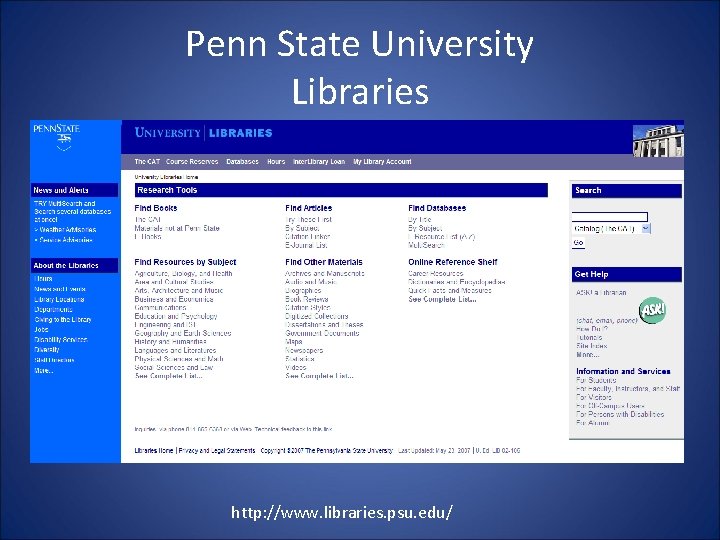This screenshot has height=540, width=720.
Task: Open Education and Psychology subject
Action: (176, 316)
